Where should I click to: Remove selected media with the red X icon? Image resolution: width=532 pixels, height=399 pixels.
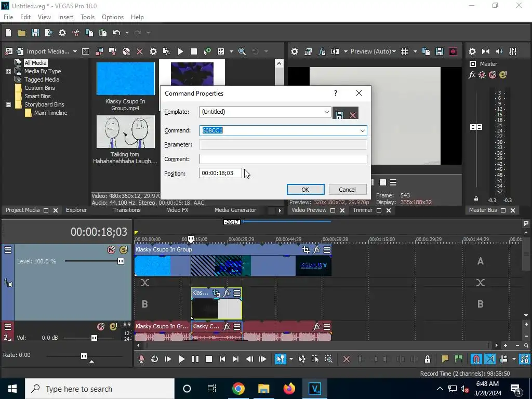[139, 51]
